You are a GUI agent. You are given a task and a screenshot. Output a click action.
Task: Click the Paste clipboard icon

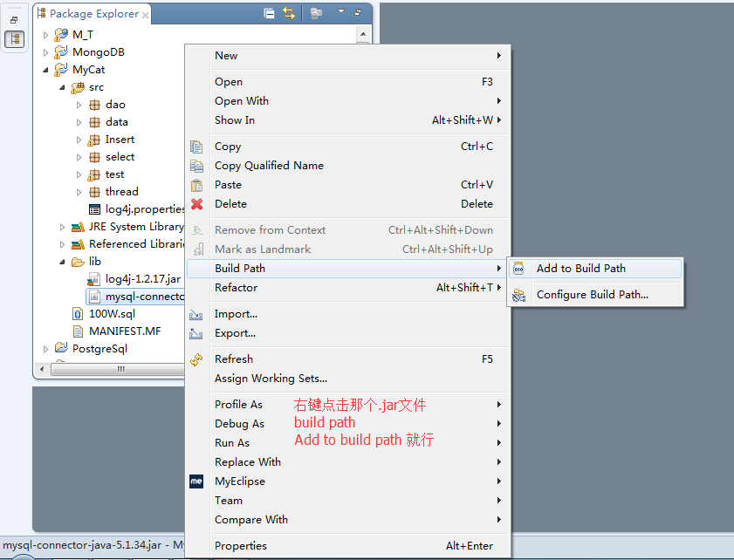tap(196, 185)
